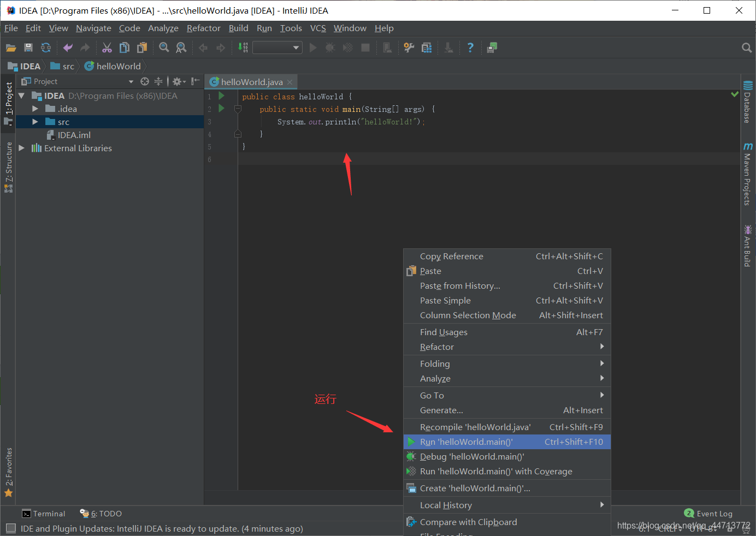This screenshot has width=756, height=536.
Task: Click the tool window quick access icon
Action: point(11,528)
